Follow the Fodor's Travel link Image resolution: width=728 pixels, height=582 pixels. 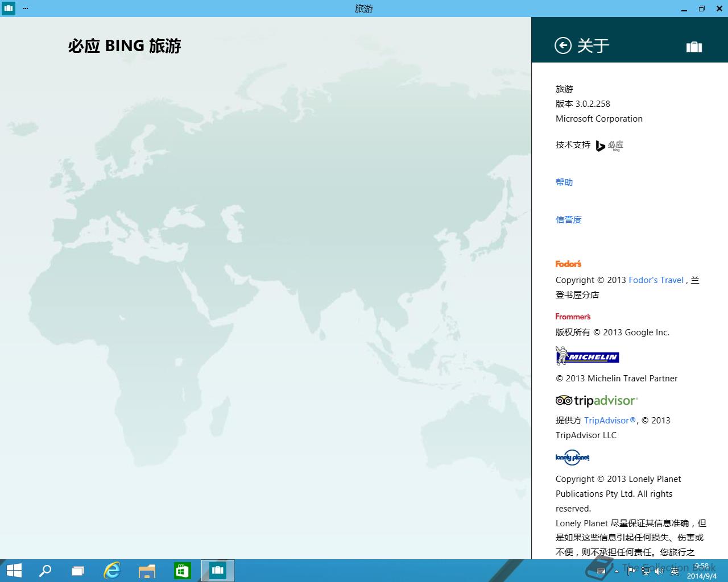(x=656, y=280)
